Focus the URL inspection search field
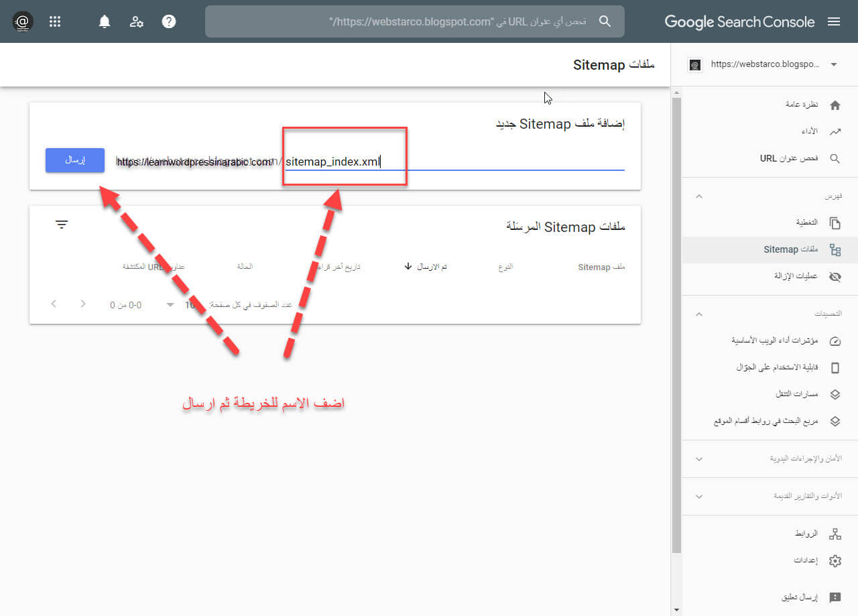 click(415, 21)
